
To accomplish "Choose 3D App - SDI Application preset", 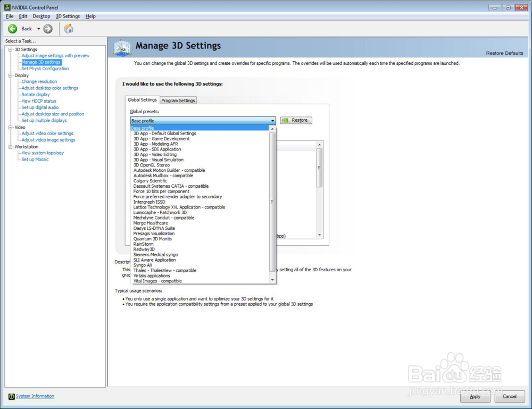I will (157, 149).
